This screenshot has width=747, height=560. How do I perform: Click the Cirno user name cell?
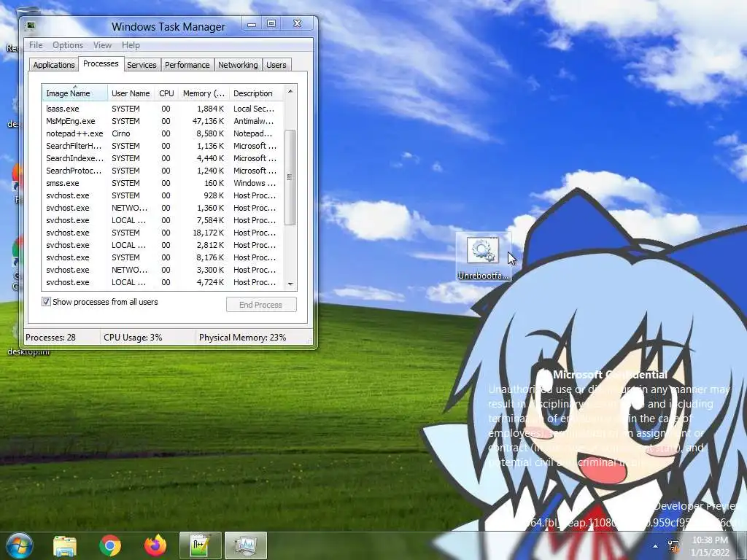[121, 133]
